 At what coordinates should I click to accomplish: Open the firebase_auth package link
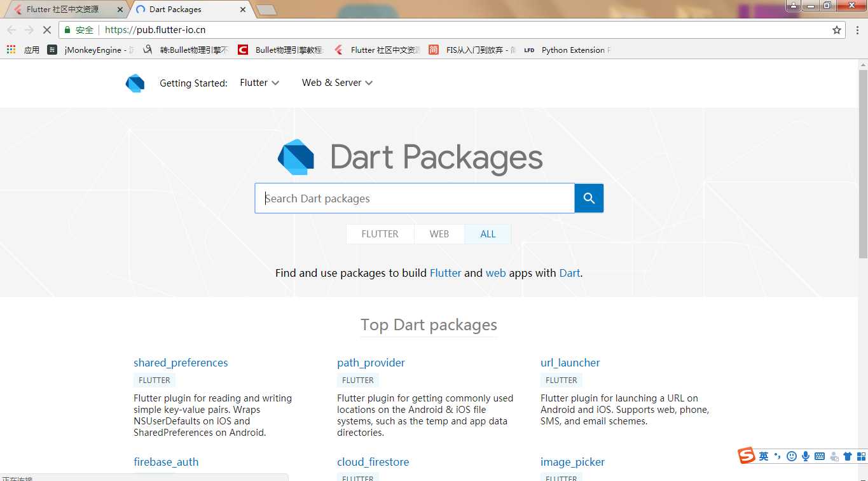pos(166,462)
